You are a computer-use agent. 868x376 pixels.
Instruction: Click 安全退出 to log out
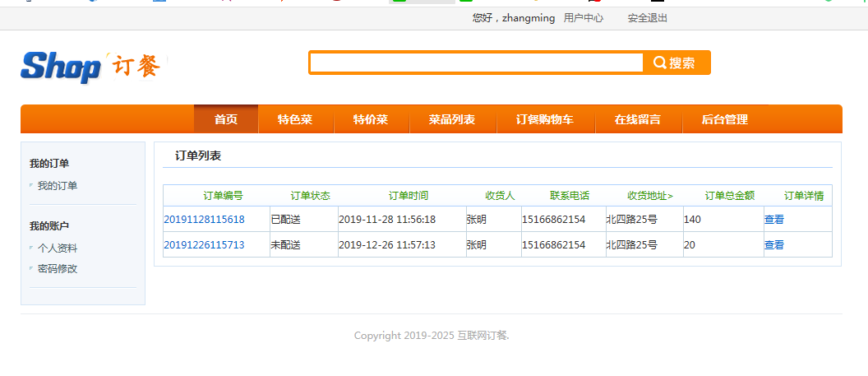(647, 18)
